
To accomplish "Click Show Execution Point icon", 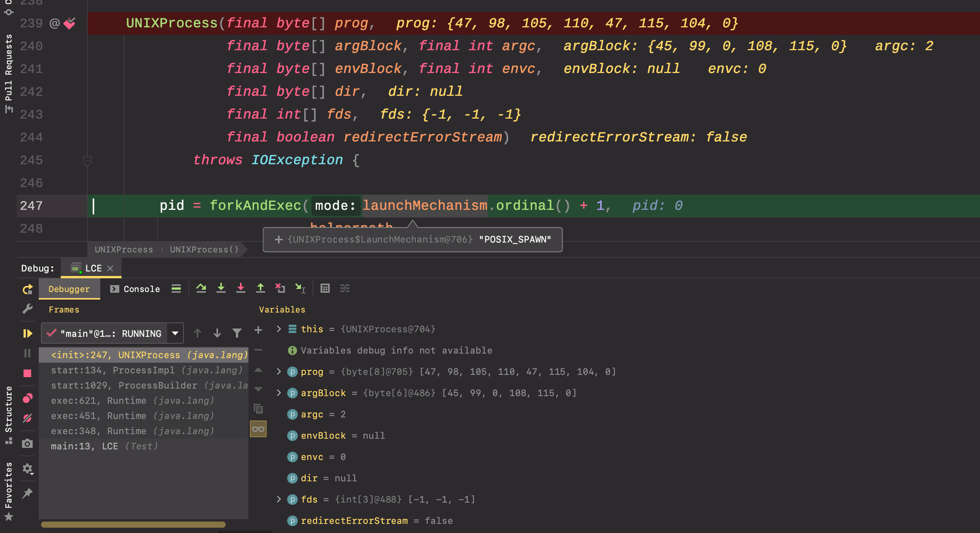I will pyautogui.click(x=176, y=289).
